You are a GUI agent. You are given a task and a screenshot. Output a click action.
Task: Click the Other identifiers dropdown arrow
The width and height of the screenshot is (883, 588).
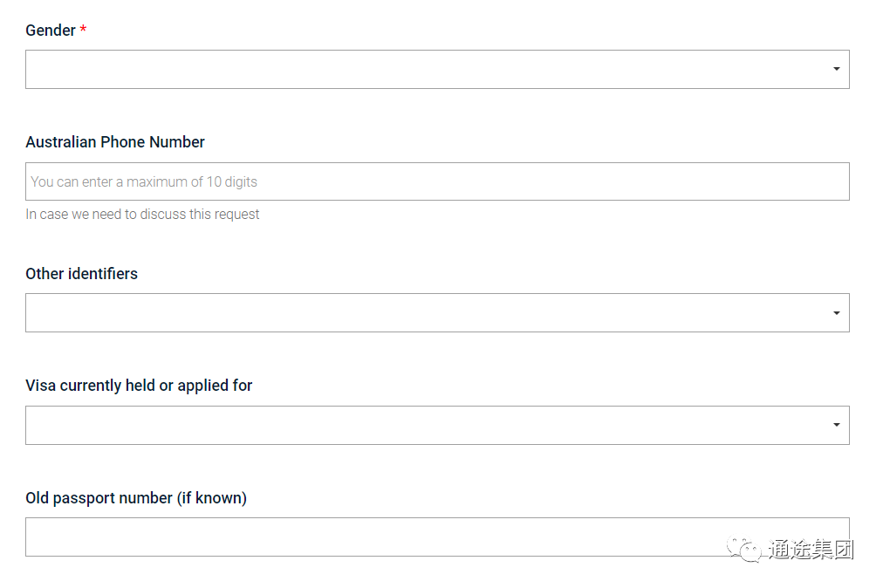click(x=836, y=312)
